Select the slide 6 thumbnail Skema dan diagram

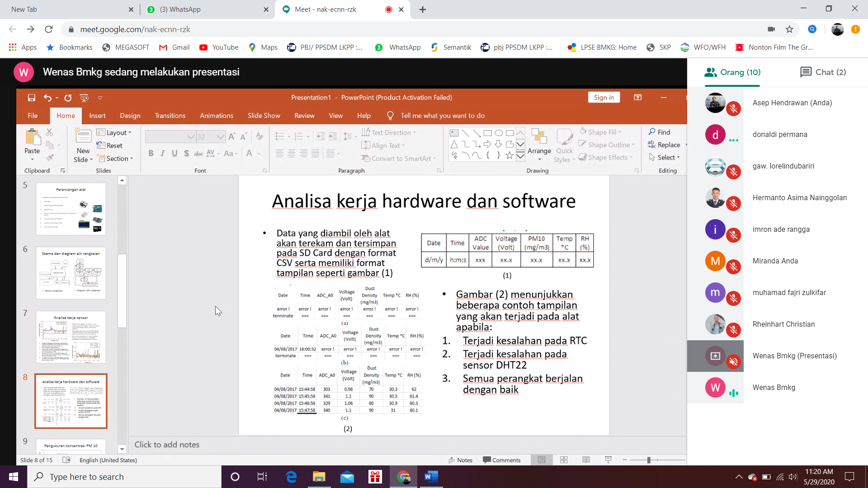pos(71,272)
